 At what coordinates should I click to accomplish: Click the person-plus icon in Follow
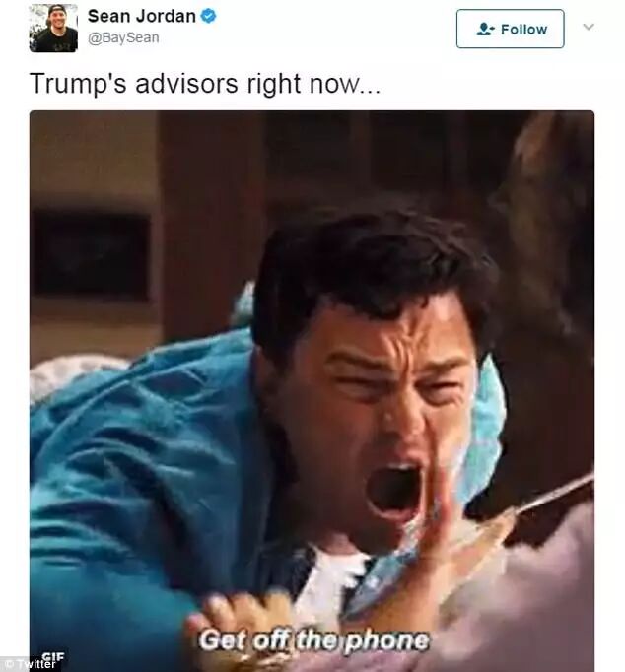(485, 30)
